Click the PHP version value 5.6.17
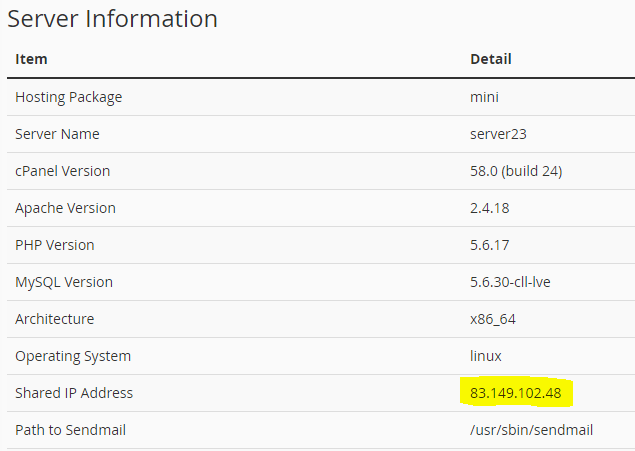Screen dimensions: 635x451 (491, 245)
